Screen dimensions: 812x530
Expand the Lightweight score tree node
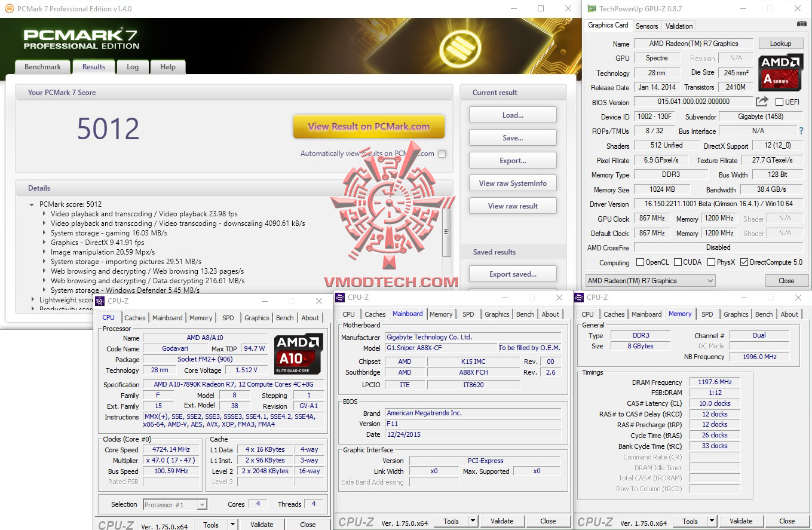coord(33,300)
